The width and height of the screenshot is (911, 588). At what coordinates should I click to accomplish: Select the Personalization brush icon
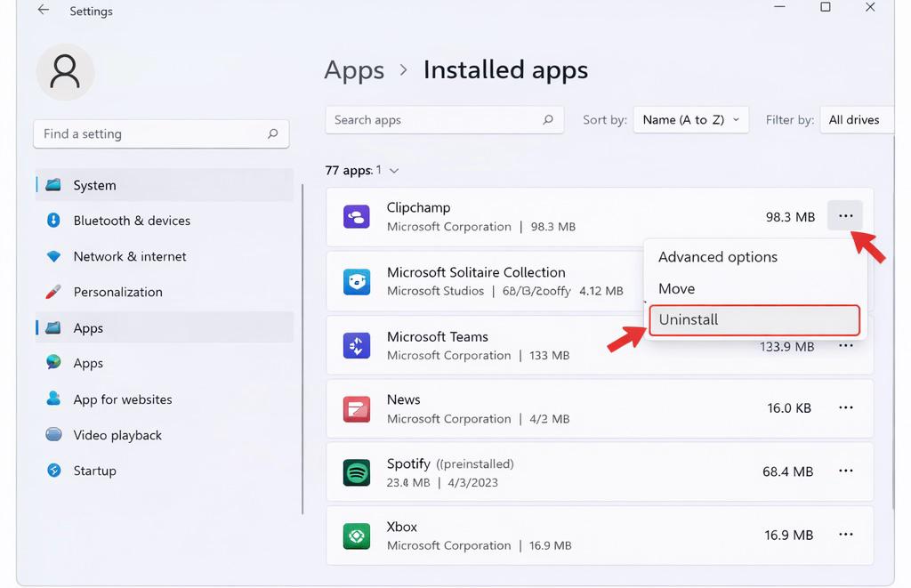51,292
